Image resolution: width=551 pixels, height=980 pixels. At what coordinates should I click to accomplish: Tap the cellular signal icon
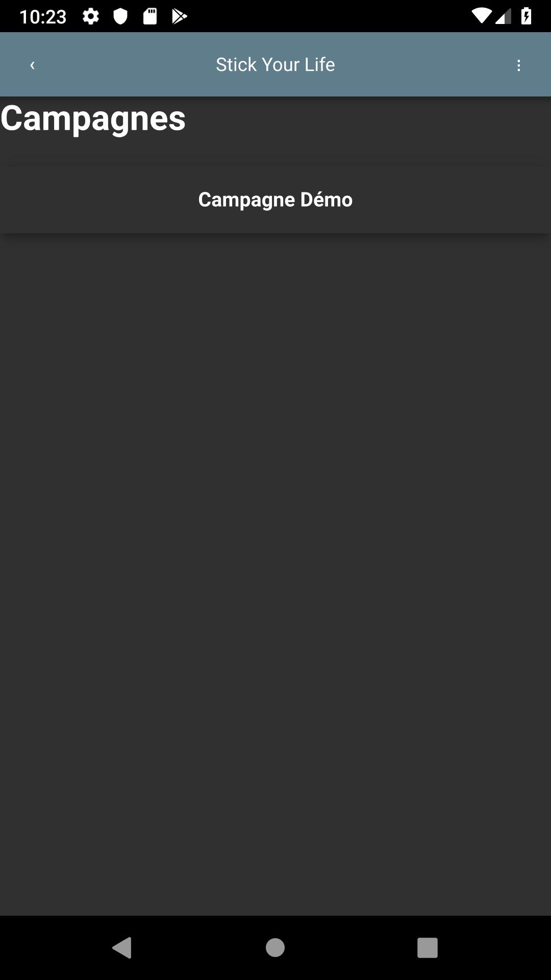pyautogui.click(x=503, y=16)
